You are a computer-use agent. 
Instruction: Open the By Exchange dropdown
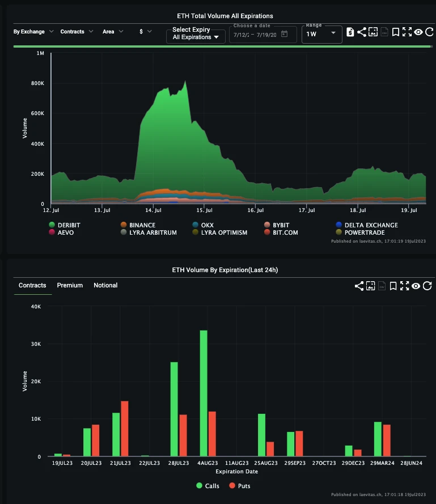(x=33, y=32)
